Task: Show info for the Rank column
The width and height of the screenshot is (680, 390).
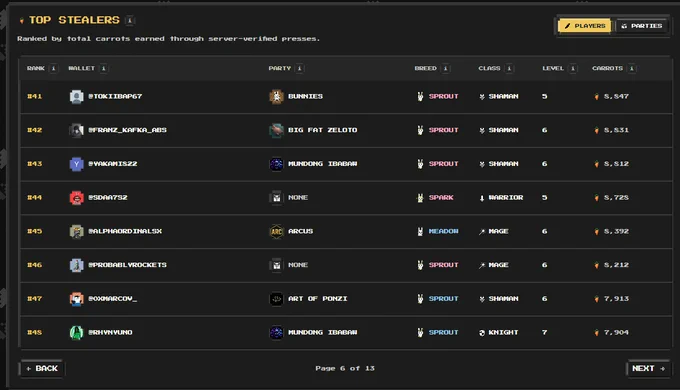Action: pyautogui.click(x=53, y=68)
